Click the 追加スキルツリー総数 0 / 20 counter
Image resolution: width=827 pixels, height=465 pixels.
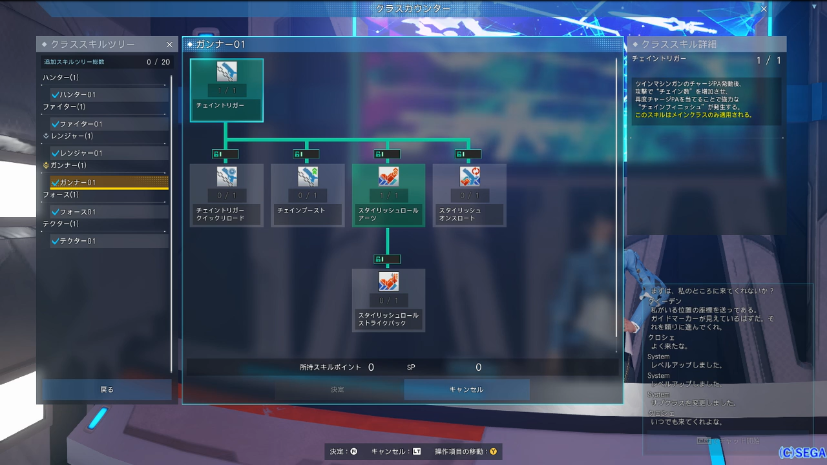click(107, 62)
